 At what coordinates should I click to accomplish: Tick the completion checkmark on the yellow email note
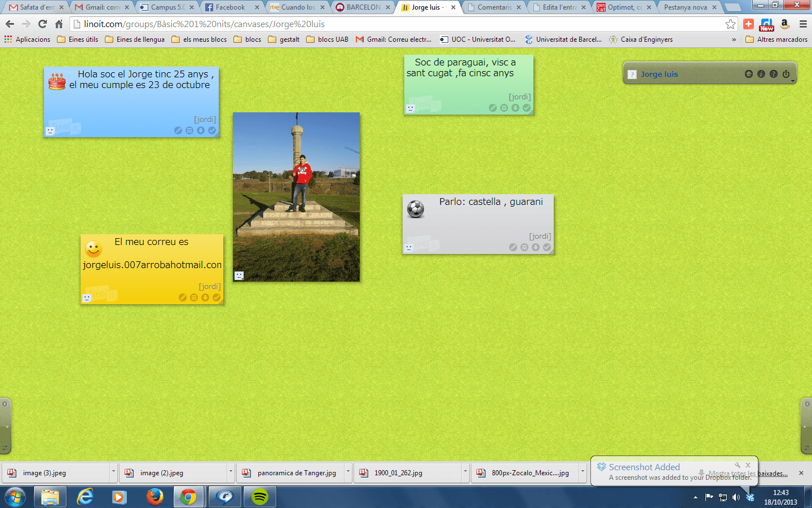click(x=217, y=297)
